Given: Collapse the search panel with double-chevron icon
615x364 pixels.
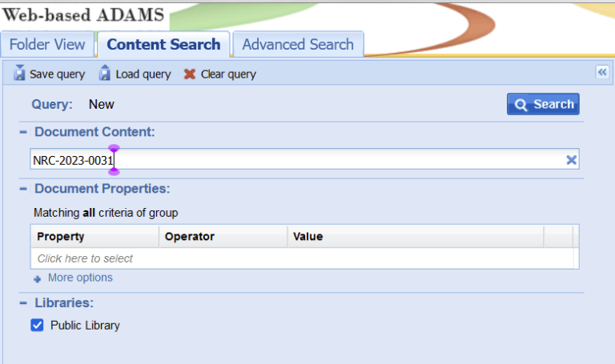Looking at the screenshot, I should [x=602, y=72].
